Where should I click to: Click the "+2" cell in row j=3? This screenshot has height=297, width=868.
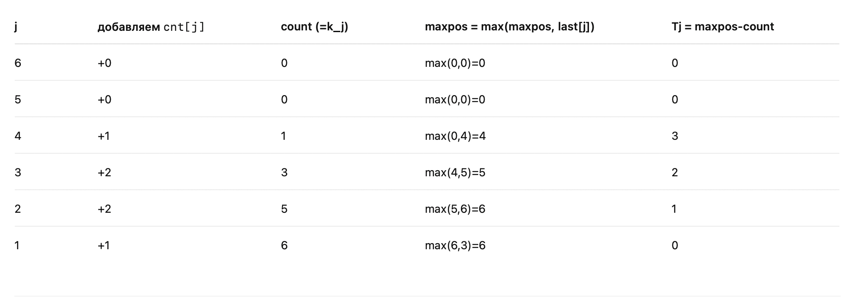coord(104,173)
